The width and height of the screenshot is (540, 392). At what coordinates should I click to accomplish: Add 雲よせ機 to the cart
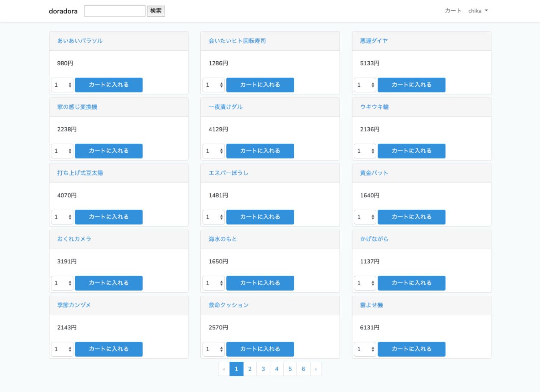[x=411, y=349]
